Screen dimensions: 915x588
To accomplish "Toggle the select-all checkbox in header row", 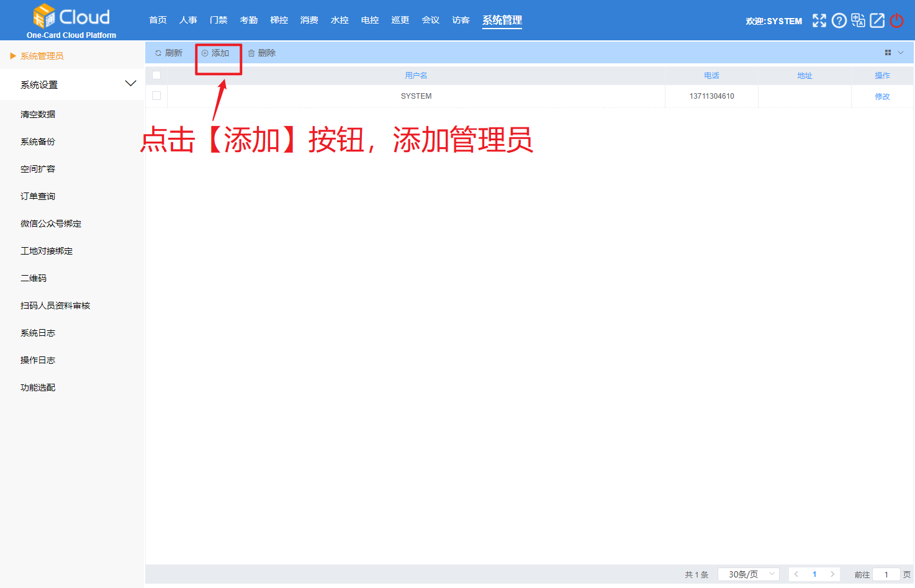I will click(x=156, y=75).
